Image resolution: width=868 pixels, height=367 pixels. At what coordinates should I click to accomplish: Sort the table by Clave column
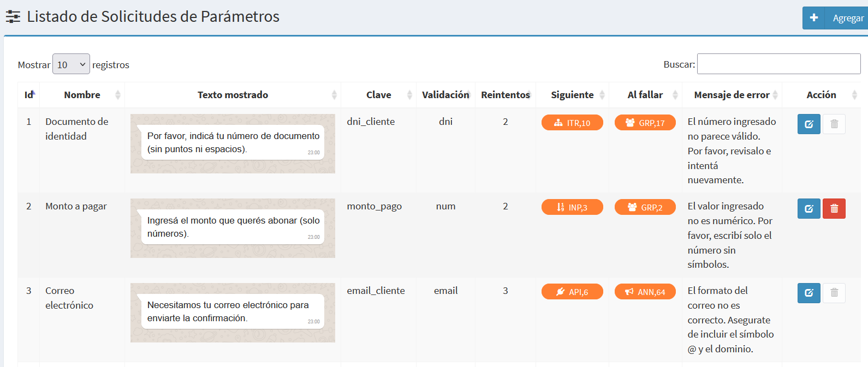pos(379,95)
